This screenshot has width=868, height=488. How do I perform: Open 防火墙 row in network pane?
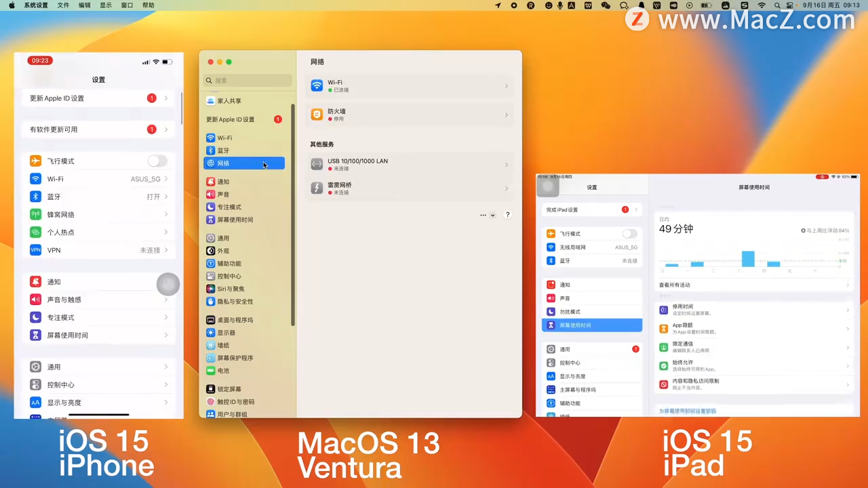(410, 115)
